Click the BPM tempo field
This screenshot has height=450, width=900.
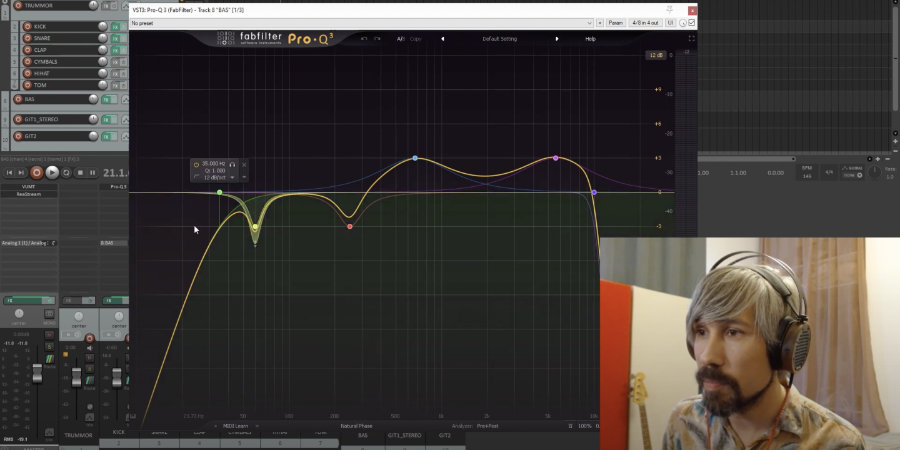[x=807, y=173]
